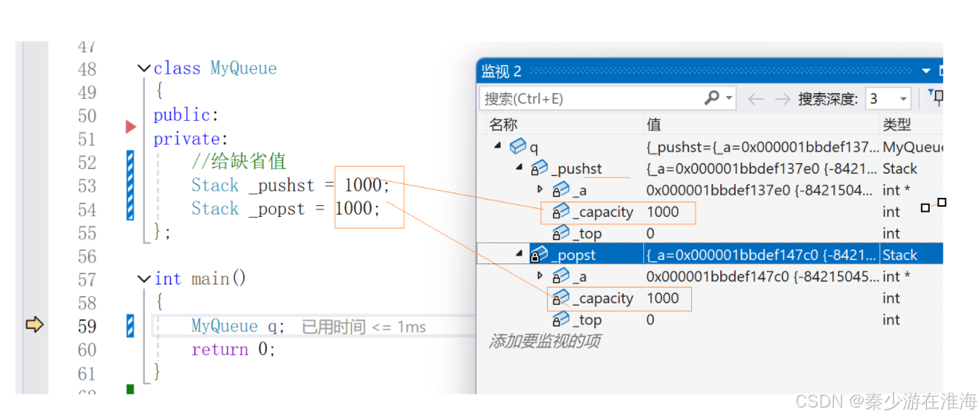Click value 0 of _top under _popst
Viewport: 980px width, 417px height.
[650, 319]
